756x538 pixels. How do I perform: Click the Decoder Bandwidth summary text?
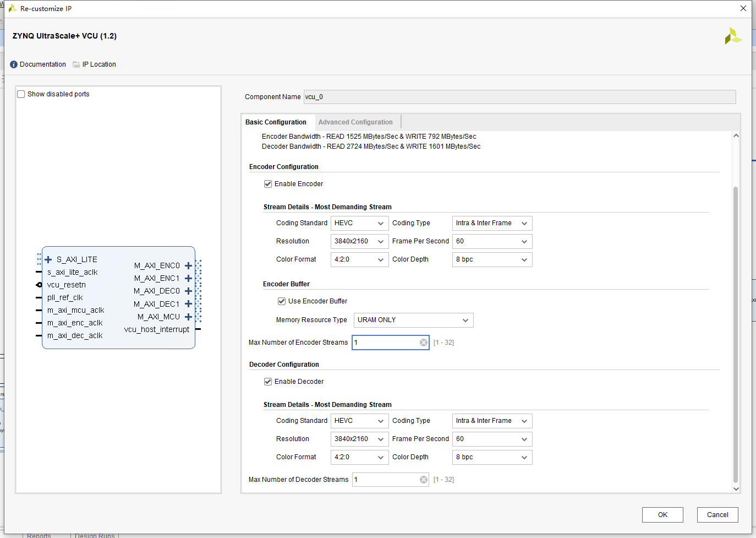371,146
